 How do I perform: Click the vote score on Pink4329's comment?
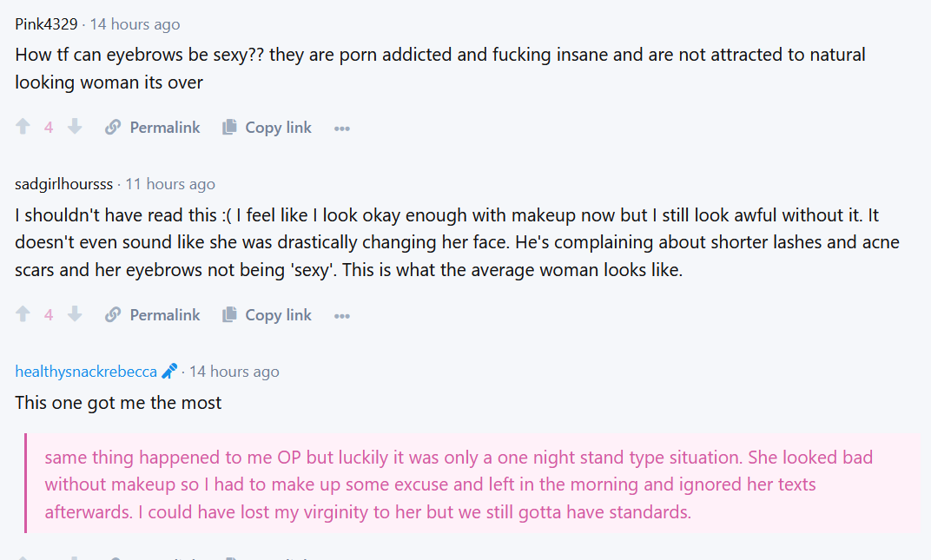[x=49, y=128]
